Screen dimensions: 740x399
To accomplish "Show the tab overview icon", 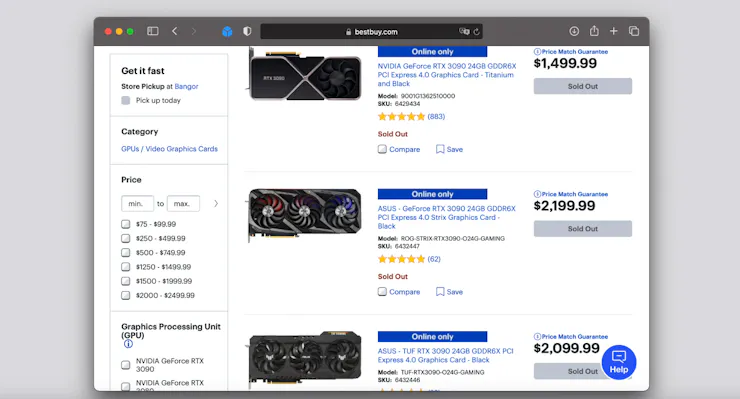I will coord(634,31).
